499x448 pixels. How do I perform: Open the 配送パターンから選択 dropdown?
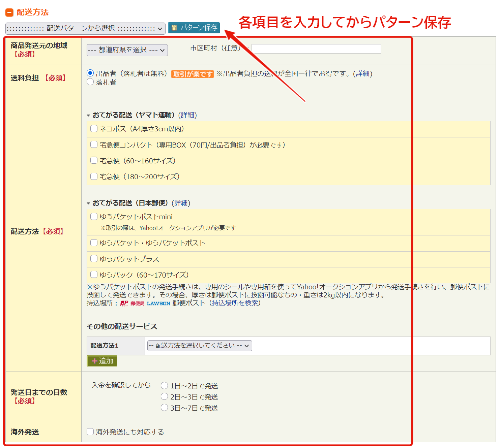tap(85, 29)
